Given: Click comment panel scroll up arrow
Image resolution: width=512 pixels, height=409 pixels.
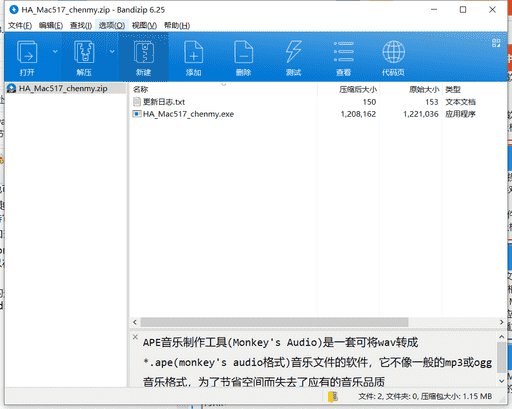Looking at the screenshot, I should pyautogui.click(x=502, y=337).
